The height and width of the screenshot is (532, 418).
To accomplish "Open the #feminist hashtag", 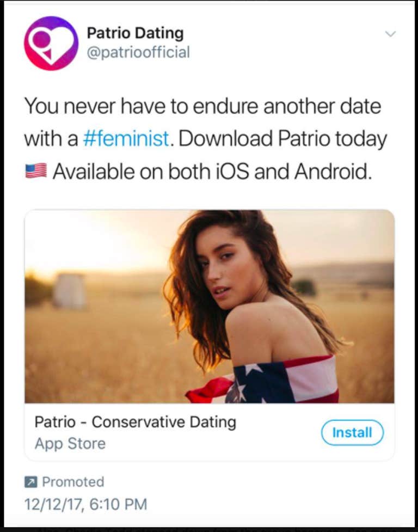I will point(126,139).
